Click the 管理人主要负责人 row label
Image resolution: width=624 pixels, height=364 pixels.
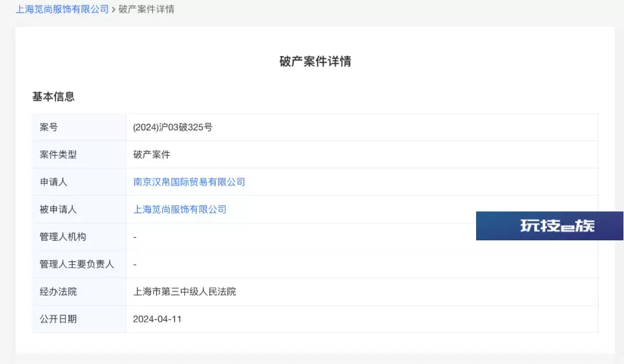pyautogui.click(x=77, y=265)
